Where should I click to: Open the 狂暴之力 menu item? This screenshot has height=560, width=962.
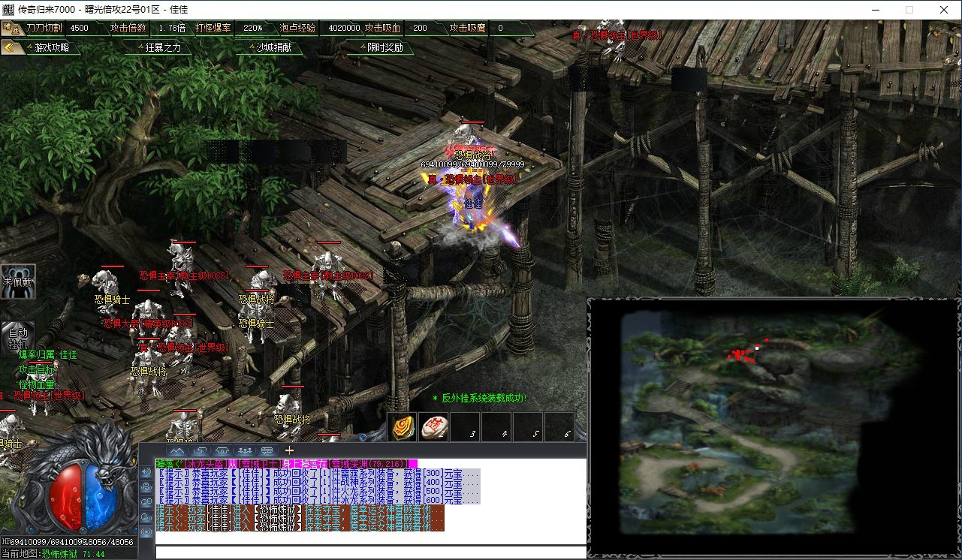coord(163,47)
